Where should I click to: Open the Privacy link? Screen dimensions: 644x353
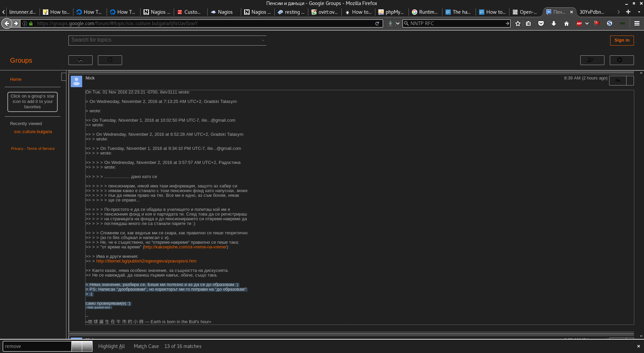(x=17, y=149)
